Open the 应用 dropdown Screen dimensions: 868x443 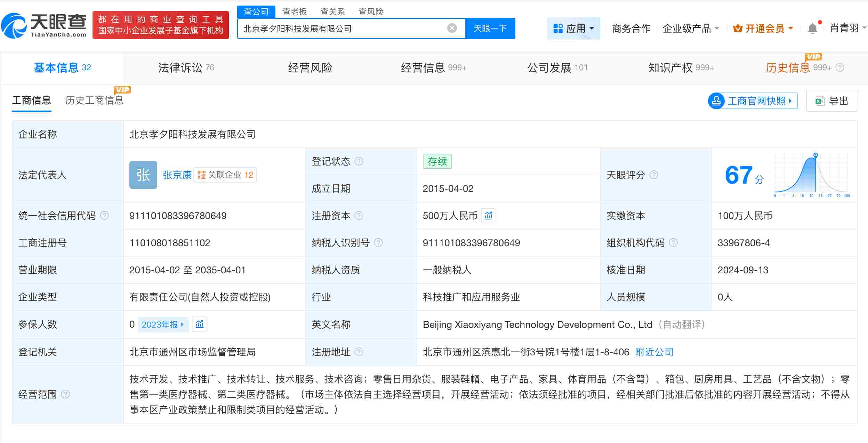[x=574, y=28]
